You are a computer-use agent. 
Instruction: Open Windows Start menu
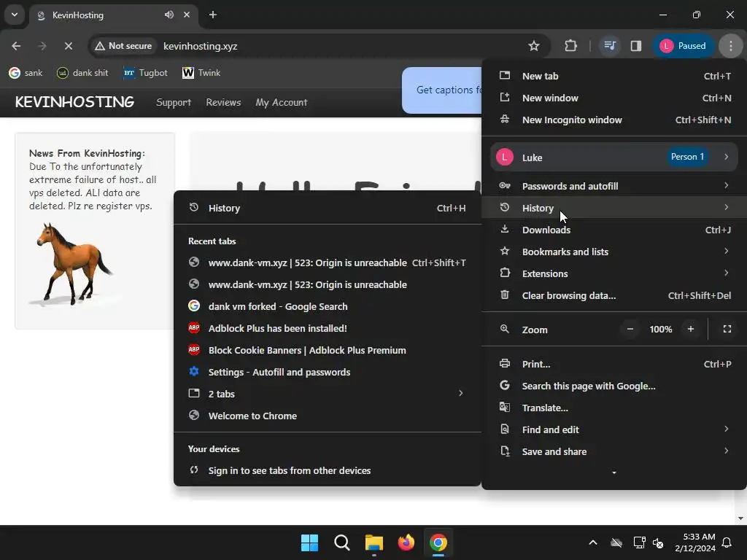[x=309, y=542]
